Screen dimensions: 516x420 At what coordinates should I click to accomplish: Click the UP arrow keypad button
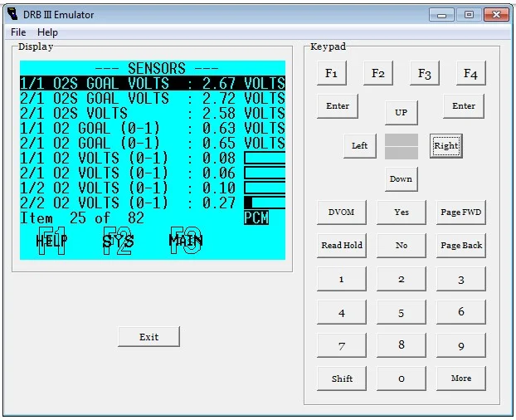coord(402,113)
